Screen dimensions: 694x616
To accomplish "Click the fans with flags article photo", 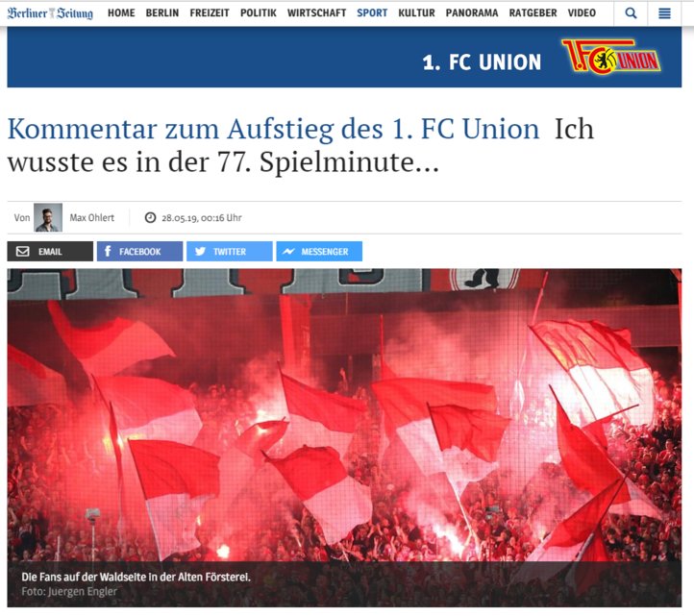I will pyautogui.click(x=344, y=437).
